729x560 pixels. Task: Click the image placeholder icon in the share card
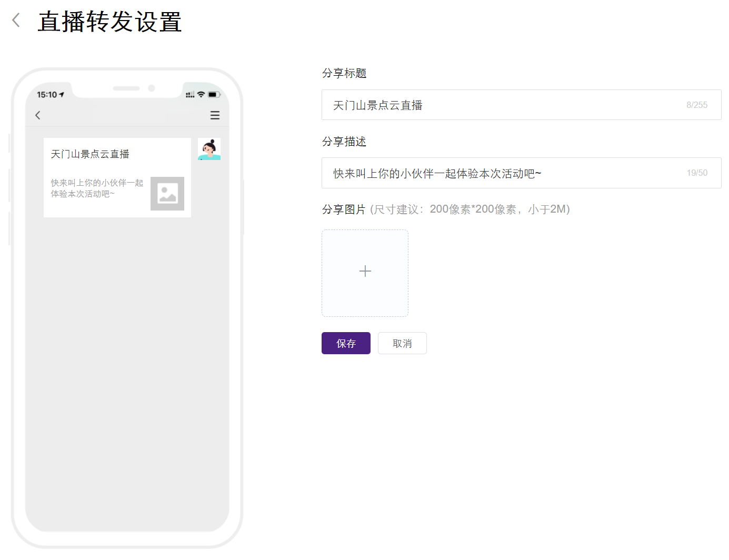pos(167,194)
